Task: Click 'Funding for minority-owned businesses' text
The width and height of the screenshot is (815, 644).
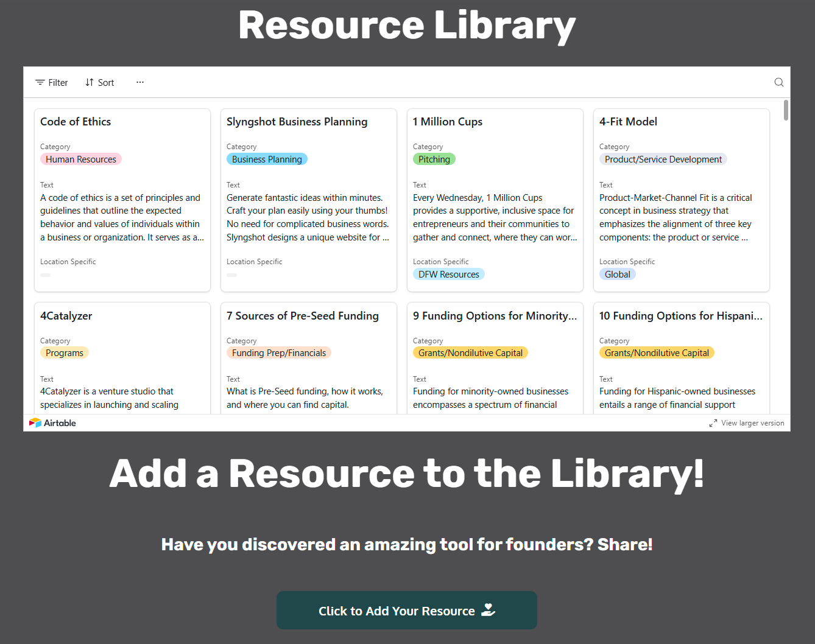Action: coord(491,398)
